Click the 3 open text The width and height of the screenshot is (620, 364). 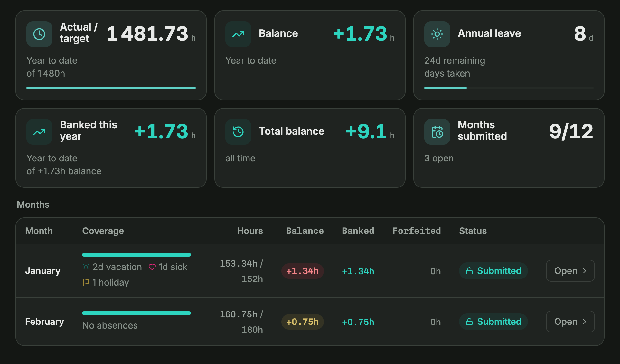click(439, 158)
